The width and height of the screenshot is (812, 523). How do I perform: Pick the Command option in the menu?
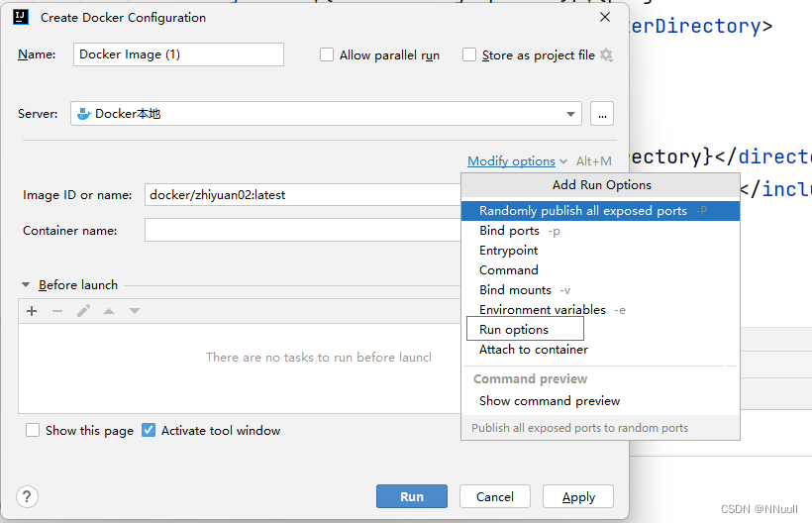point(600,269)
